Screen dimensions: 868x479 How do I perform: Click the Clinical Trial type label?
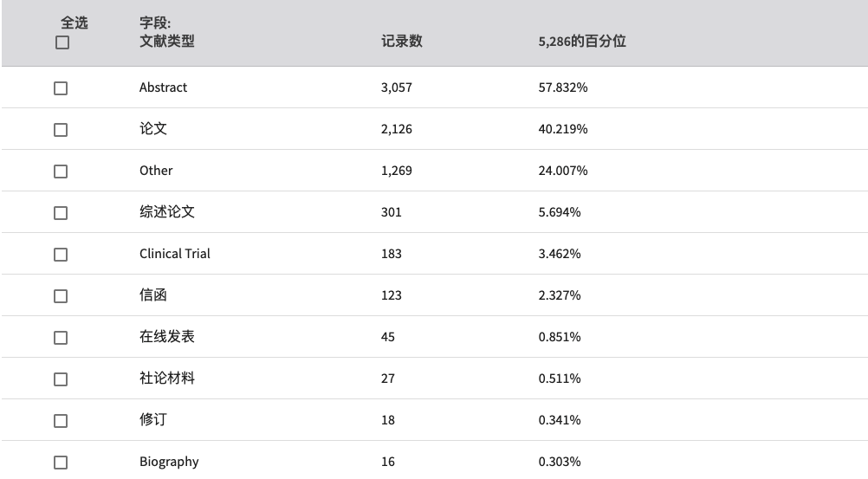click(175, 254)
